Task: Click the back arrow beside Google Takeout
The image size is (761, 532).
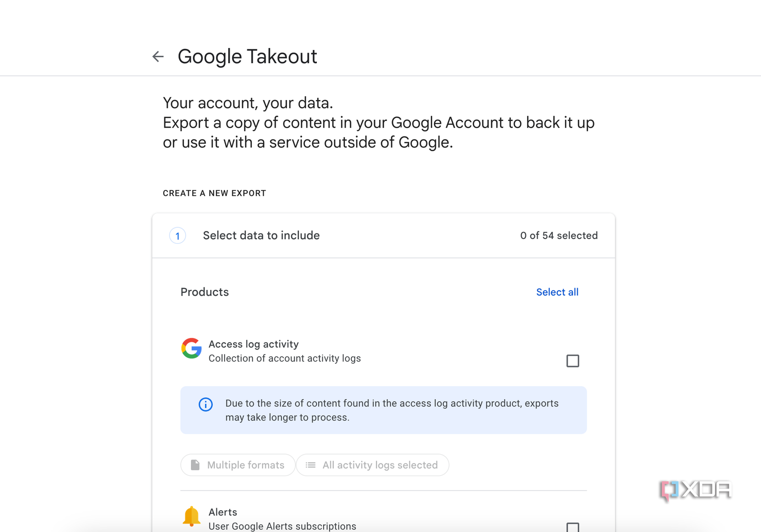Action: (158, 56)
